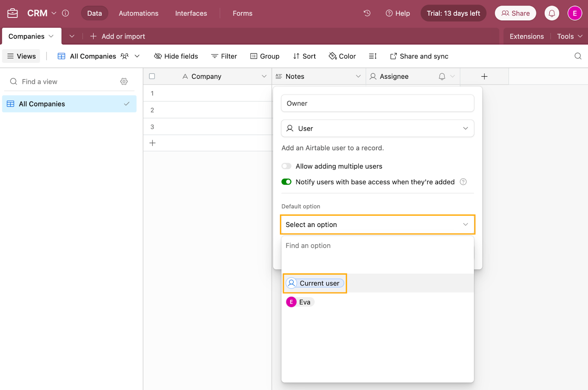
Task: Click Hide fields
Action: tap(176, 56)
